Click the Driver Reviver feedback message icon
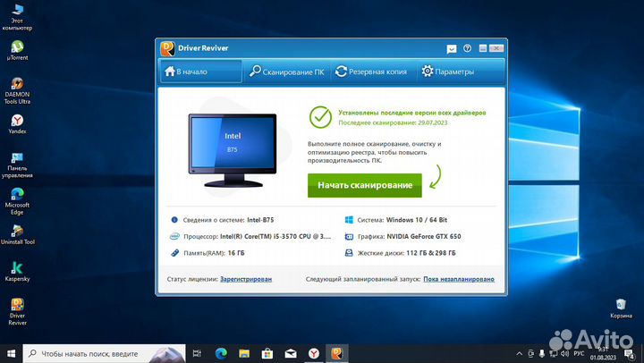 tap(452, 49)
